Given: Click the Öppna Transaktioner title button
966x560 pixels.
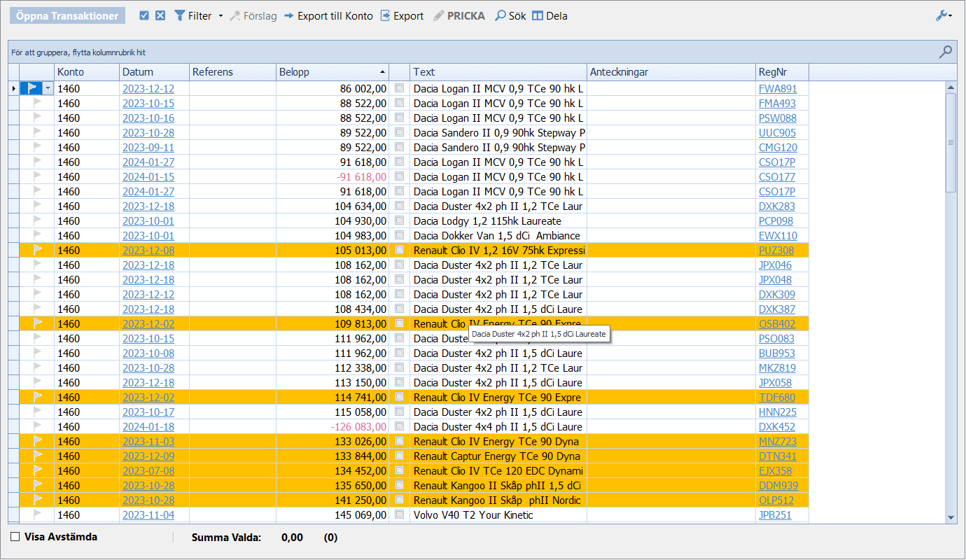Looking at the screenshot, I should [x=67, y=15].
